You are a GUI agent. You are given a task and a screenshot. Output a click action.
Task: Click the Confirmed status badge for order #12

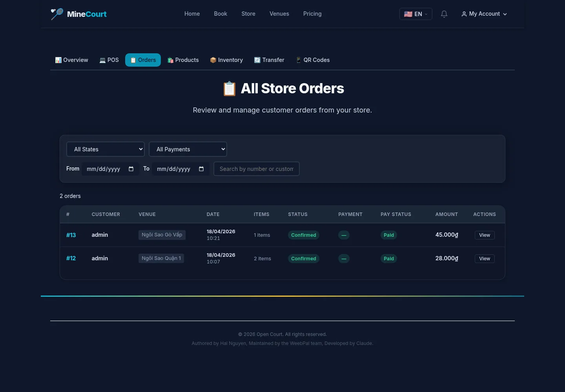pyautogui.click(x=304, y=259)
